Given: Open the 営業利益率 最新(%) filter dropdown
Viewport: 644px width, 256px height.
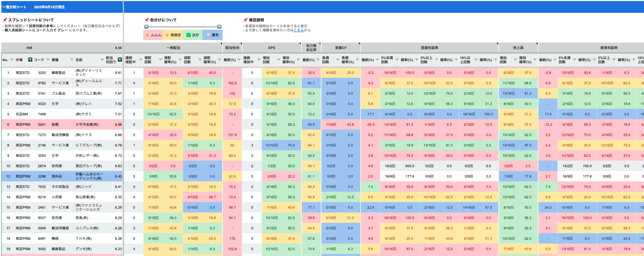Looking at the screenshot, I should pyautogui.click(x=377, y=60).
